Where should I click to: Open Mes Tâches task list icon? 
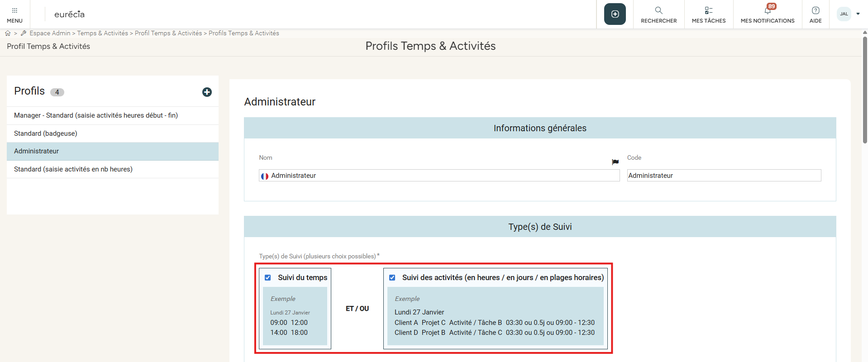tap(708, 10)
